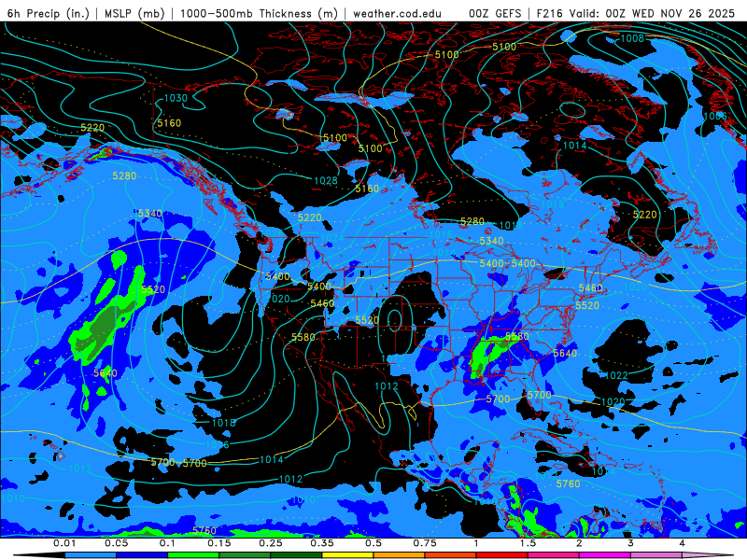The height and width of the screenshot is (560, 747).
Task: Click the 5220 thickness label over eastern Canada
Action: [x=644, y=215]
